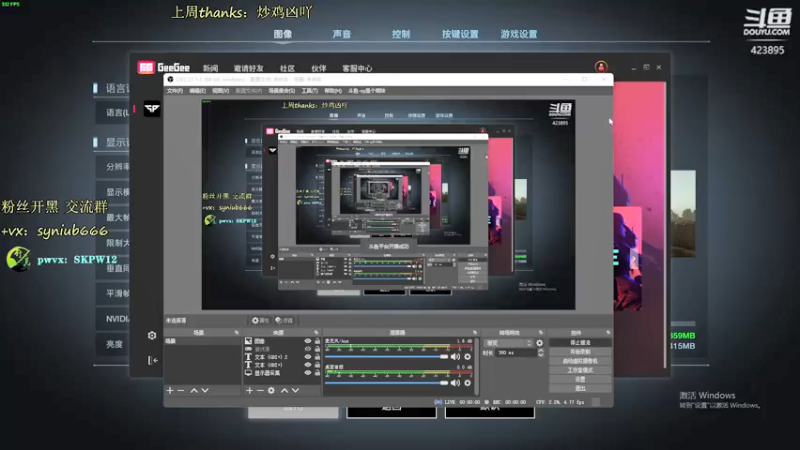Open 麦克风/Aux audio settings gear
The height and width of the screenshot is (450, 800).
point(467,357)
